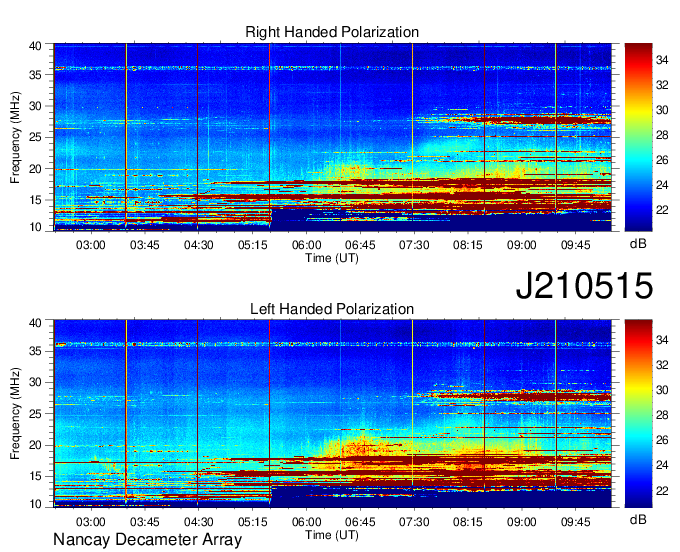Click the top panel 'Frequency (MHz)' axis label
Image resolution: width=680 pixels, height=552 pixels.
15,137
